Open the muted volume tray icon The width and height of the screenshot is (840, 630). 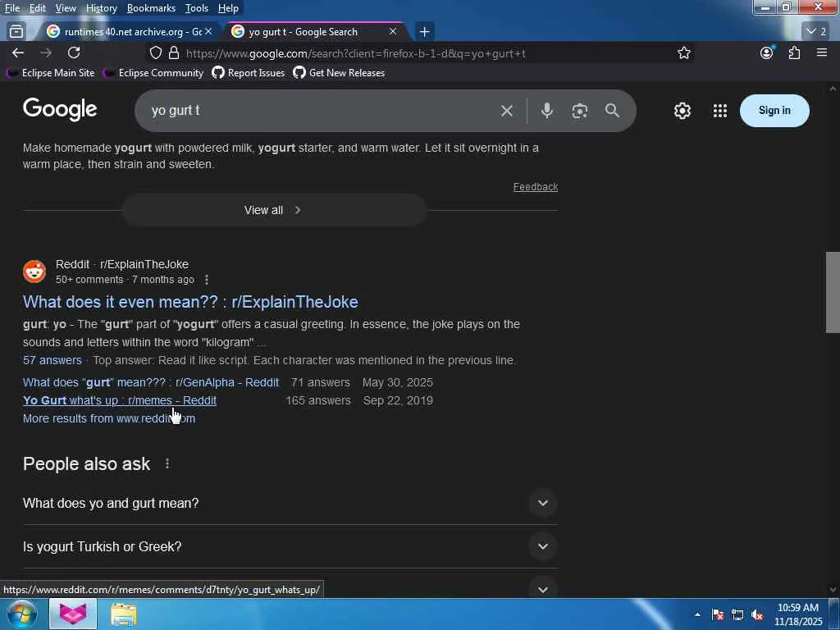[757, 614]
